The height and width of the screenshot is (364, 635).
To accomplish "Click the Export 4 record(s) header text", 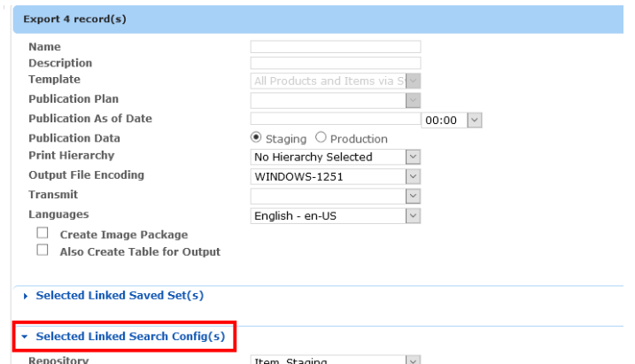I will point(74,19).
